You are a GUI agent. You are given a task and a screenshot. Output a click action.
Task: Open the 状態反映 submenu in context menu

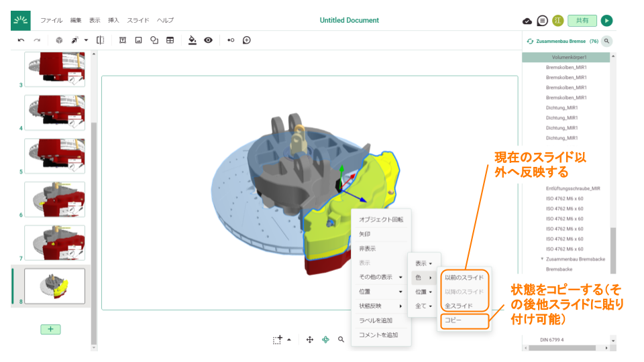[380, 306]
